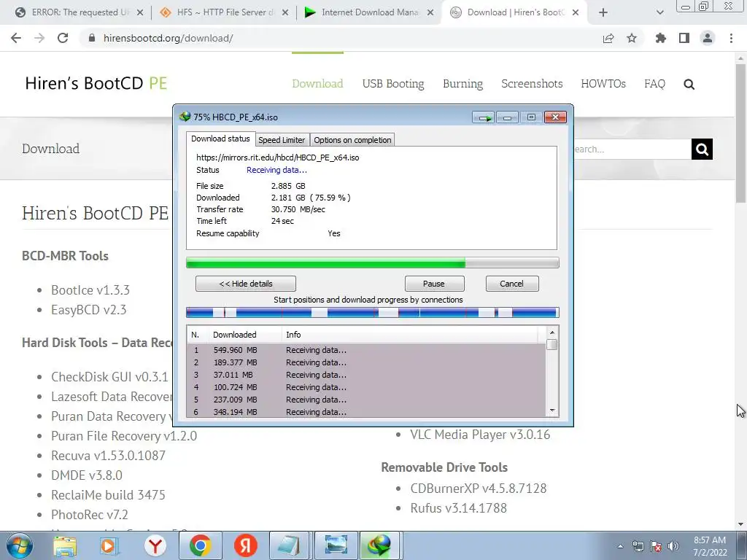747x560 pixels.
Task: Open the Chrome extensions puzzle icon
Action: coord(660,38)
